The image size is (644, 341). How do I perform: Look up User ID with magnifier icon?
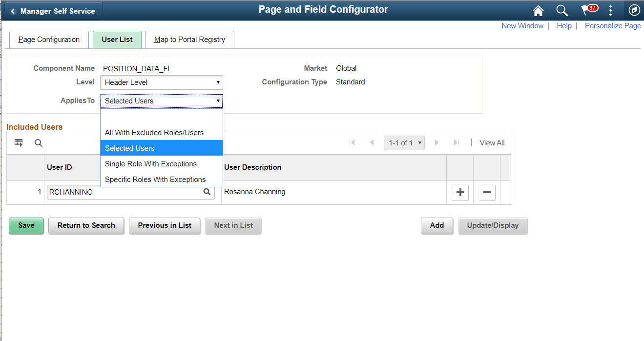click(207, 192)
